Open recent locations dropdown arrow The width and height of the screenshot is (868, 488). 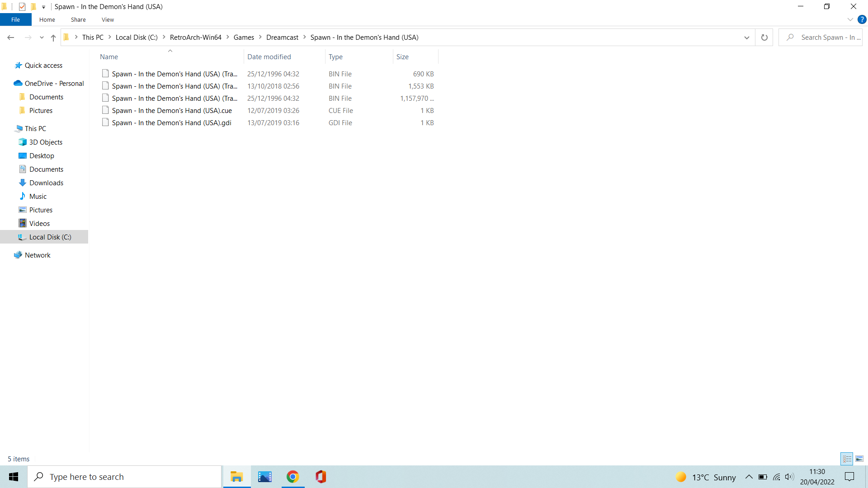[42, 38]
